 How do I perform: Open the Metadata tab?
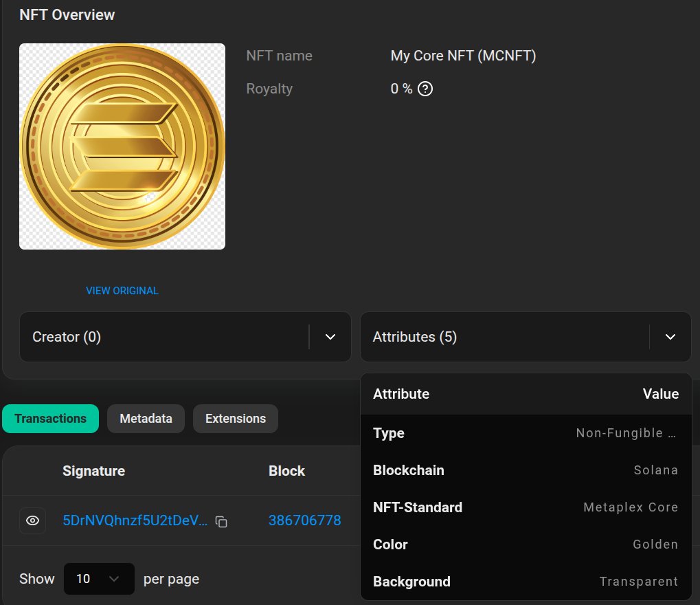[146, 419]
